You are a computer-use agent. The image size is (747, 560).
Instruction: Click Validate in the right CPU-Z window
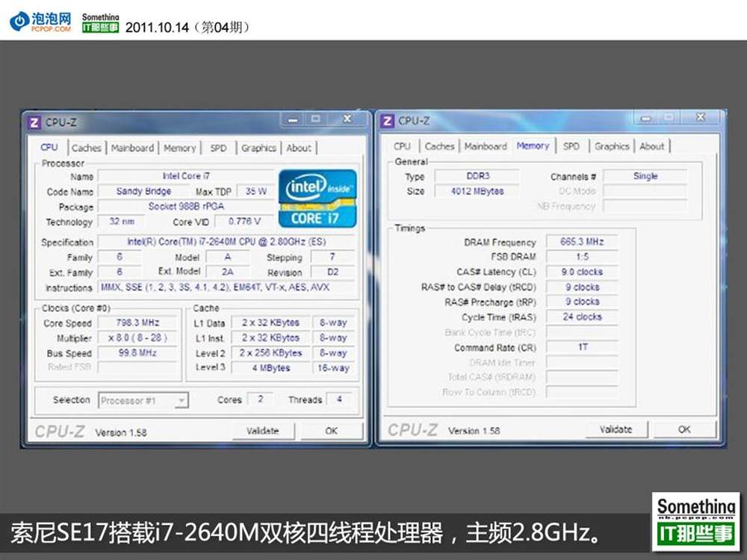(x=616, y=429)
